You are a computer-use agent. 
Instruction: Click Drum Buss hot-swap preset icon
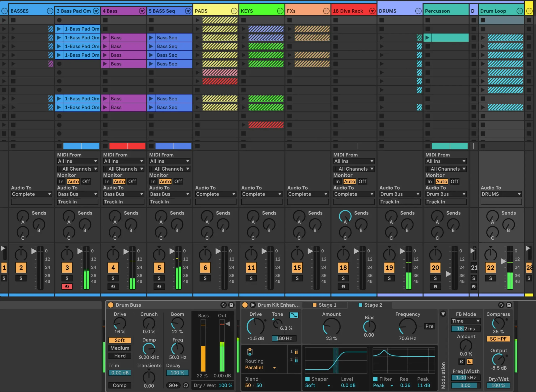pyautogui.click(x=223, y=305)
